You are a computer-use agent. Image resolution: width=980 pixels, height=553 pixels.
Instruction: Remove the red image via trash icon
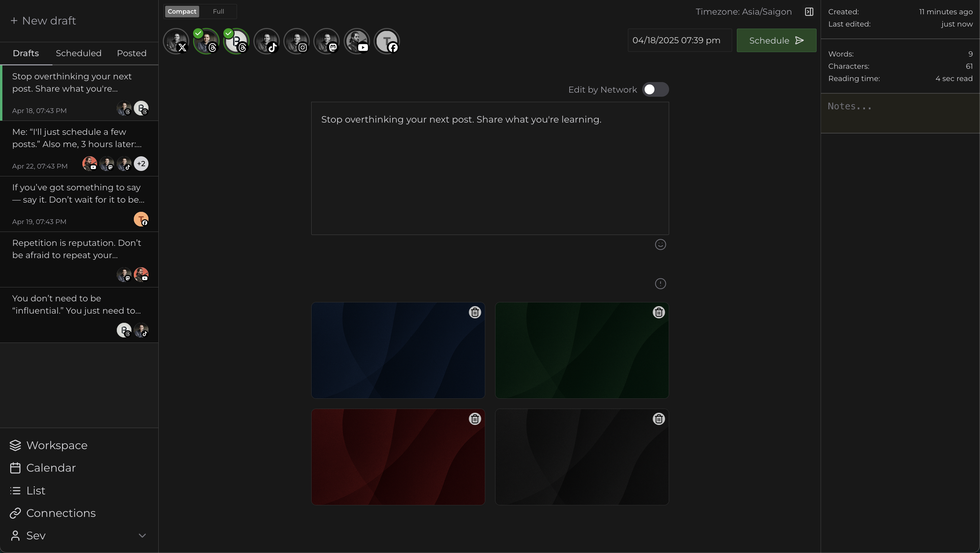474,419
